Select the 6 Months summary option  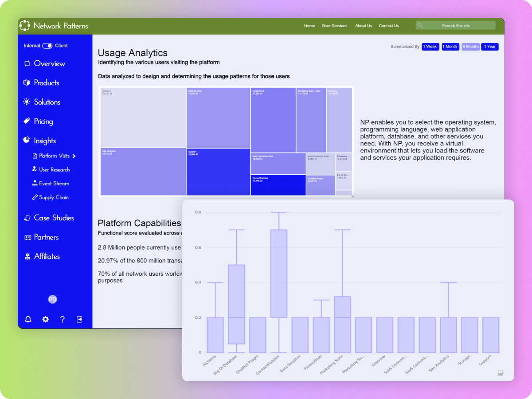click(x=471, y=47)
